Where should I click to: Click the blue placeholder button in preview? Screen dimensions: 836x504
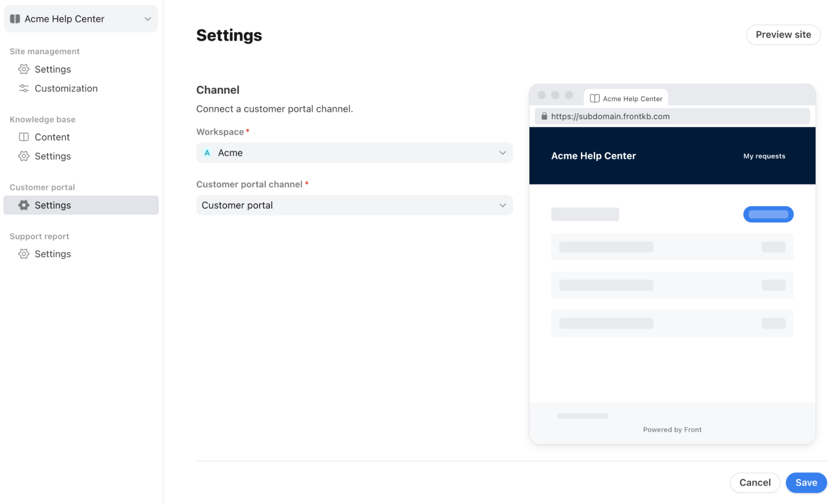pyautogui.click(x=768, y=214)
